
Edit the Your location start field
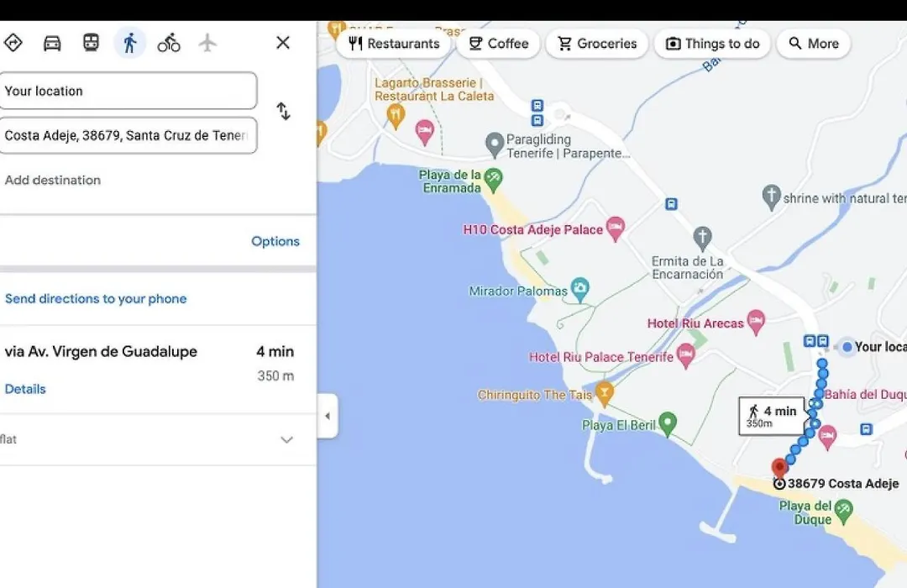point(128,91)
